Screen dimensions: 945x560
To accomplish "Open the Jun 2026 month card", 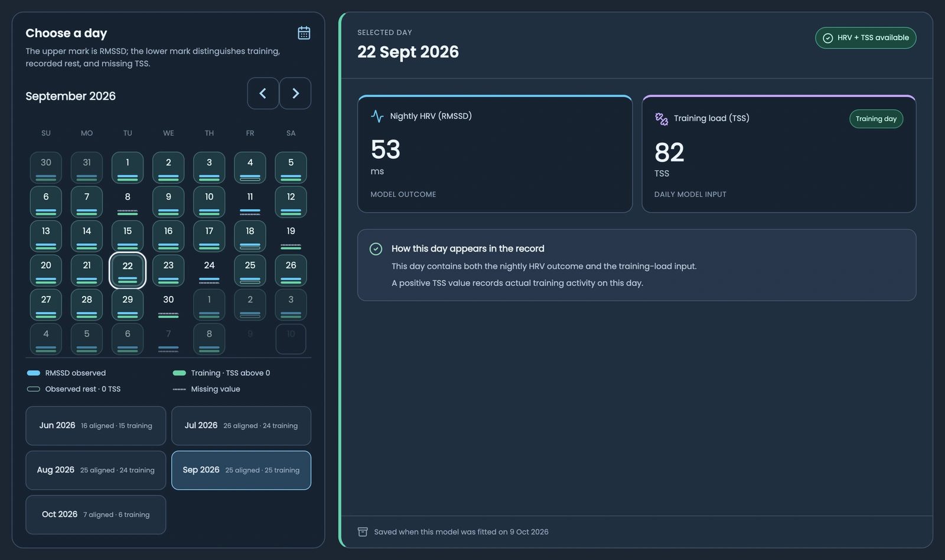I will [96, 426].
